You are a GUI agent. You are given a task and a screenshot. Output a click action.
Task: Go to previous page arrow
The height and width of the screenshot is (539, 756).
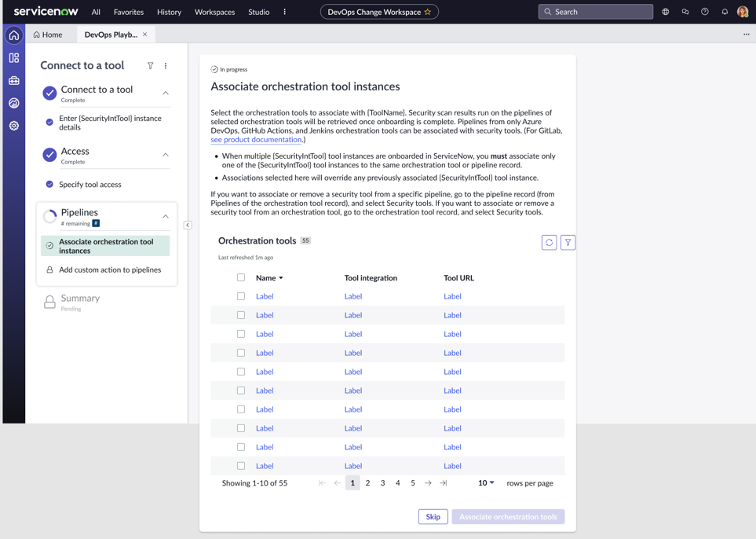(x=338, y=483)
